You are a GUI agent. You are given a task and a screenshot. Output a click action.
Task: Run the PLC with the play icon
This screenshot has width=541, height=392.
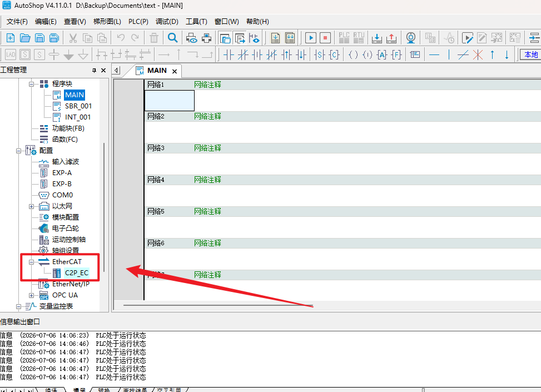click(x=310, y=38)
